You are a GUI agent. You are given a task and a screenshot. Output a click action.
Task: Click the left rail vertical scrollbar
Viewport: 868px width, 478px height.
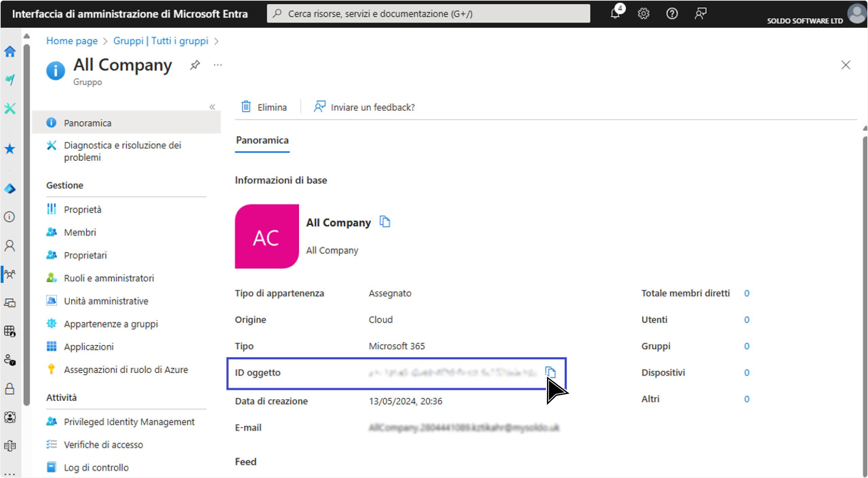coord(27,224)
